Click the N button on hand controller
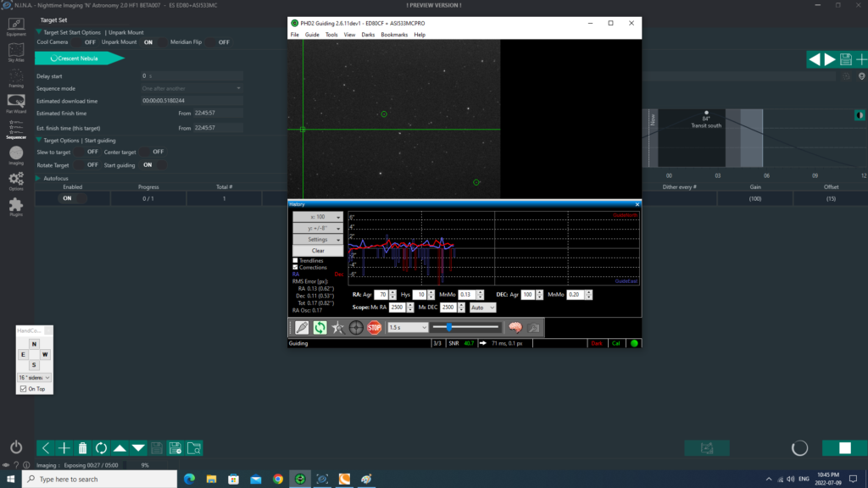 pyautogui.click(x=34, y=344)
